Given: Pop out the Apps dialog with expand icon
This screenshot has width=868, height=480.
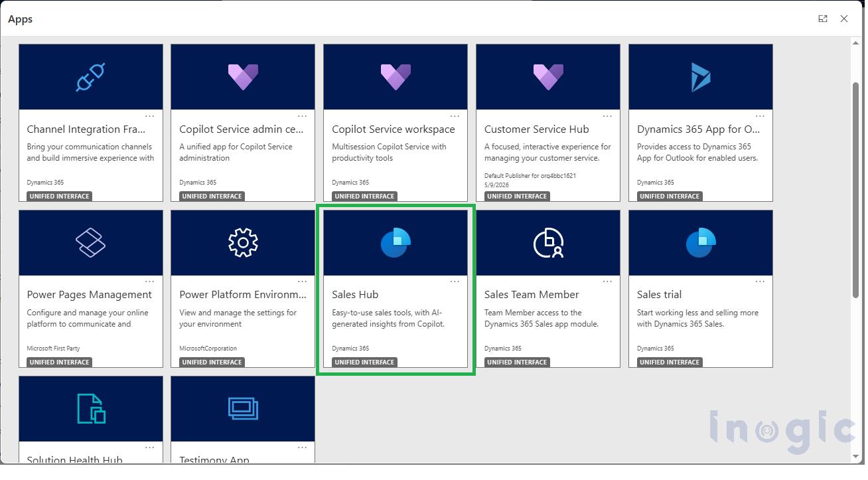Looking at the screenshot, I should click(x=823, y=19).
